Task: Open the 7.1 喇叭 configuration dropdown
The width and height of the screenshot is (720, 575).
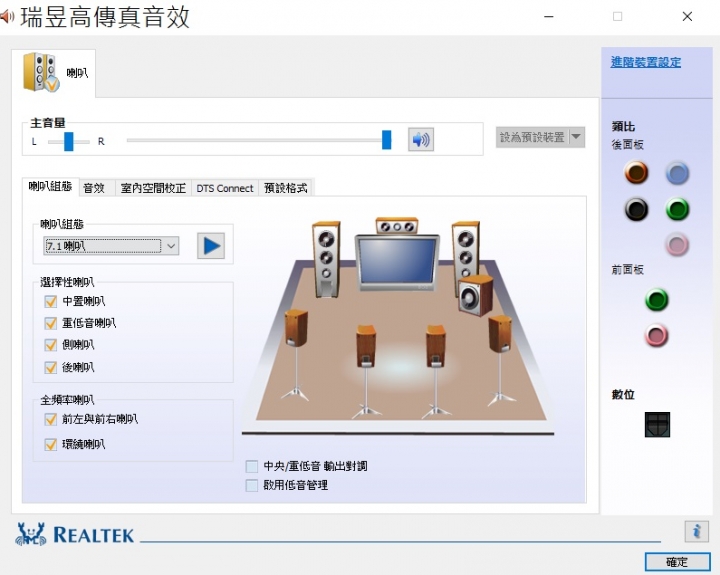Action: (111, 246)
